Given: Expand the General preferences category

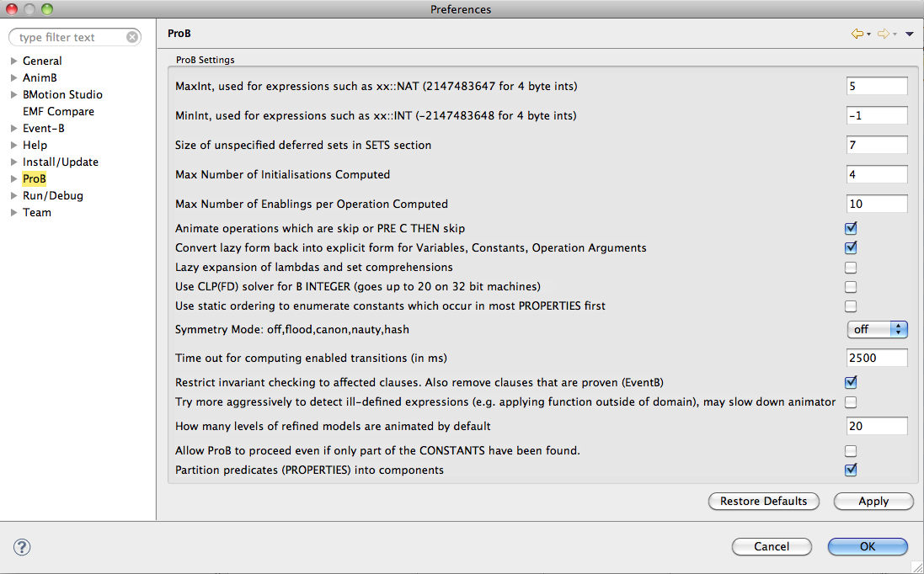Looking at the screenshot, I should (x=13, y=61).
